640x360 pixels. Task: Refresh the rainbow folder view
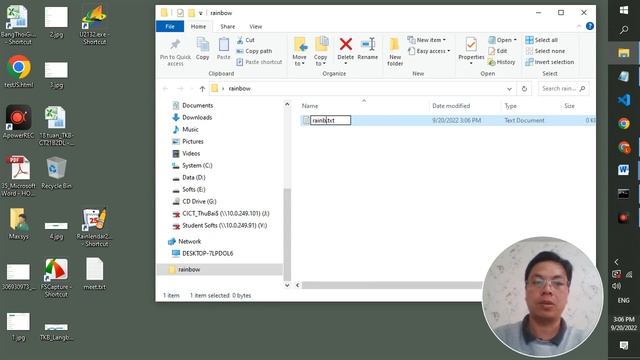pyautogui.click(x=524, y=89)
